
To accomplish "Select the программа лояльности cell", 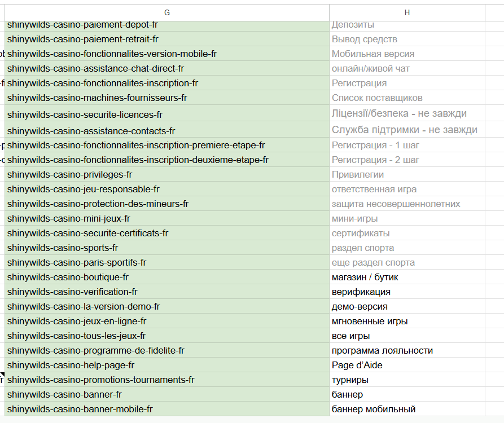I will click(407, 350).
